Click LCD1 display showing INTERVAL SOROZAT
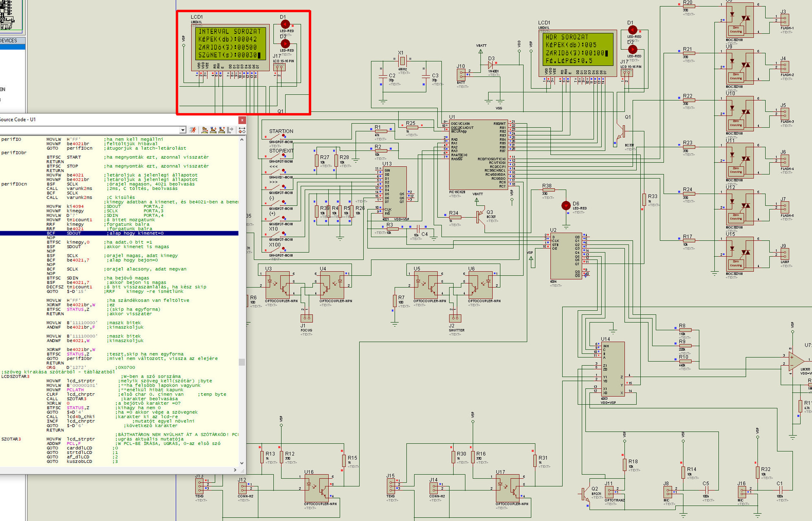This screenshot has width=812, height=521. [230, 44]
